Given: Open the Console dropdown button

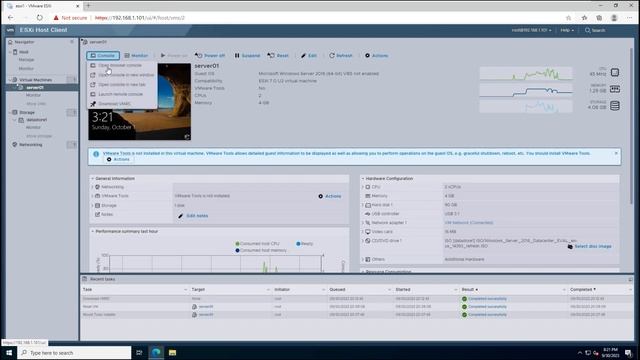Looking at the screenshot, I should tap(103, 56).
